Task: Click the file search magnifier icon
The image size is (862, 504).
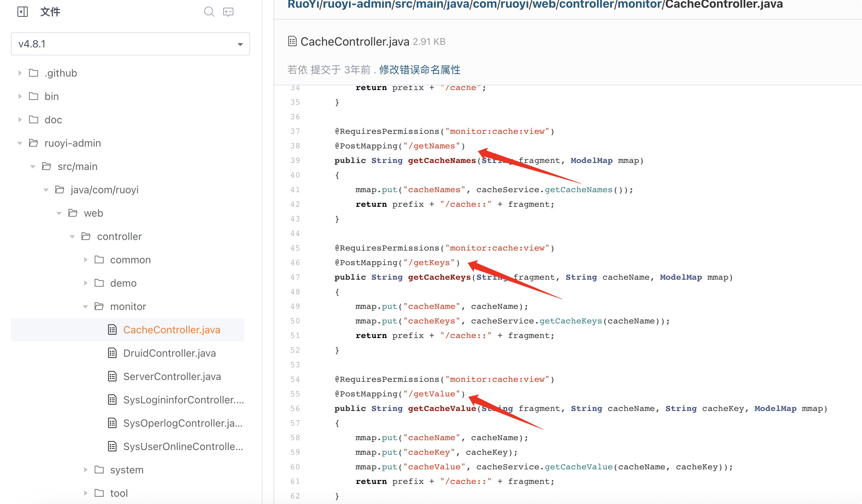Action: 209,12
